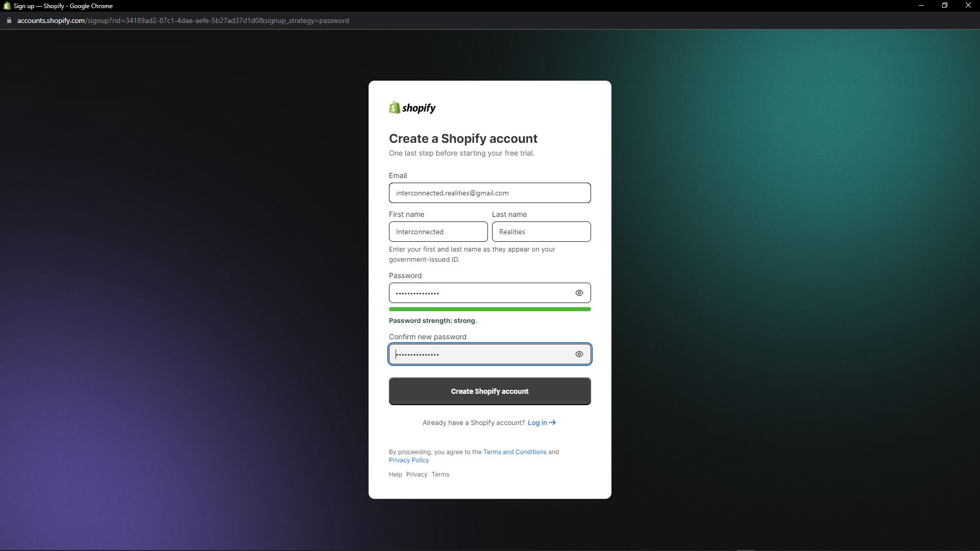
Task: Click the Shopify bag icon in the logo
Action: (394, 107)
